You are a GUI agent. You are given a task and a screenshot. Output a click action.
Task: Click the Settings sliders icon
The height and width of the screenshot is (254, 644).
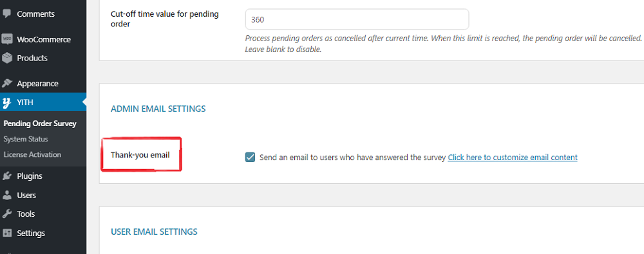click(6, 233)
